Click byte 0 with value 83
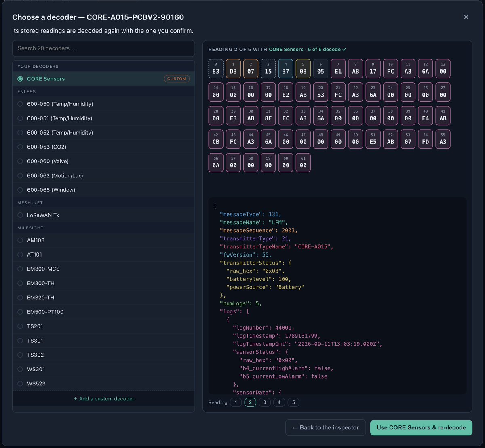 pyautogui.click(x=216, y=69)
